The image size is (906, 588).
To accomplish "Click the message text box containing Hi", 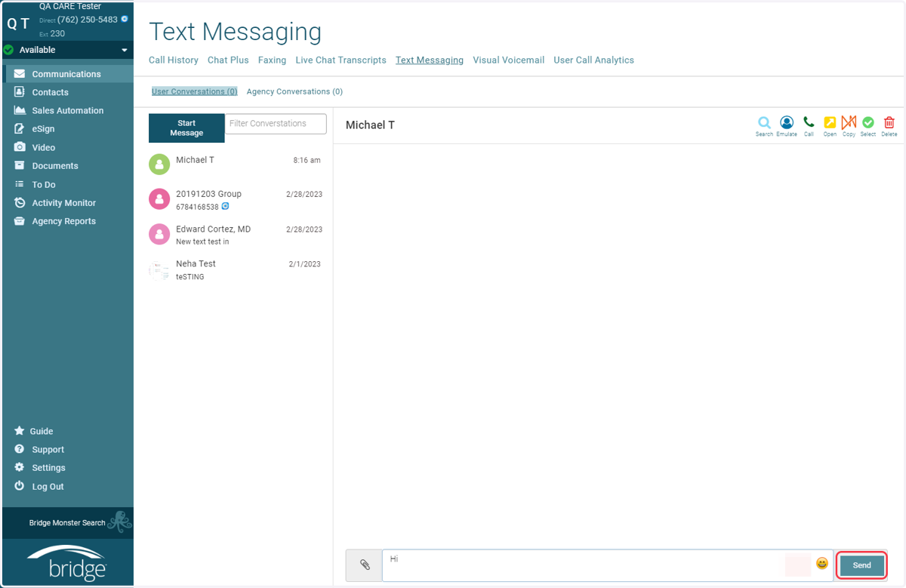I will point(607,565).
